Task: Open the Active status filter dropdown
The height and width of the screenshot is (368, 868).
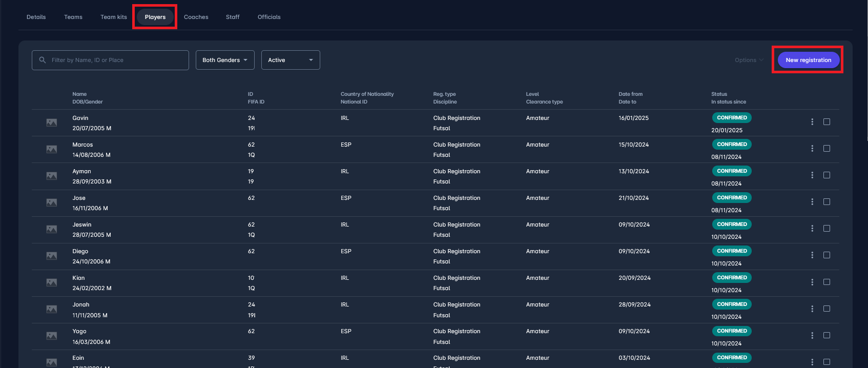Action: coord(291,60)
